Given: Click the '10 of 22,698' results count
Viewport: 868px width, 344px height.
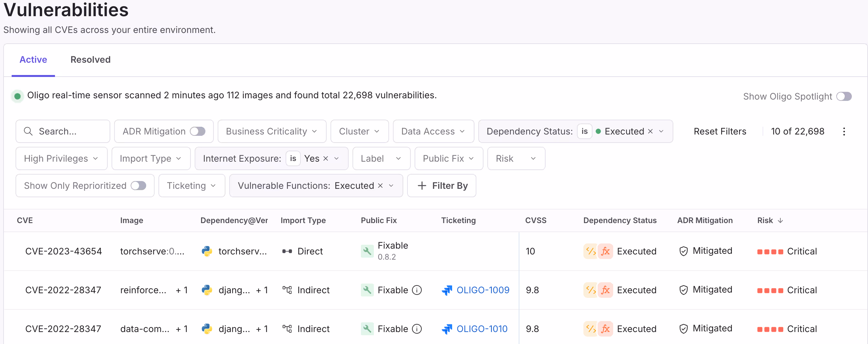Looking at the screenshot, I should tap(797, 131).
